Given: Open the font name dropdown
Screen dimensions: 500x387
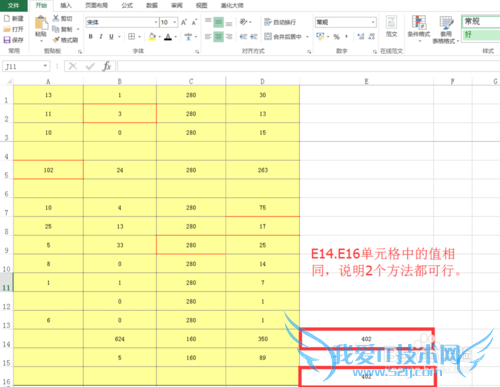Looking at the screenshot, I should (156, 22).
